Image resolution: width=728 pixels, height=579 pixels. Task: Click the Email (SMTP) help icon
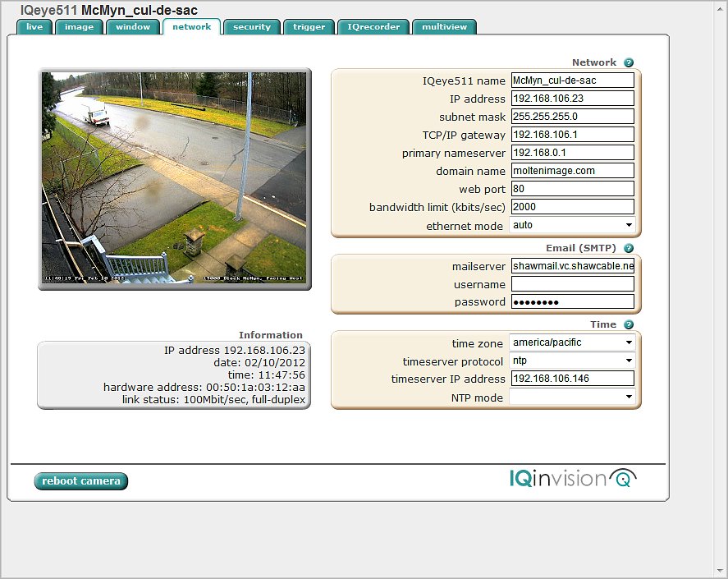629,248
